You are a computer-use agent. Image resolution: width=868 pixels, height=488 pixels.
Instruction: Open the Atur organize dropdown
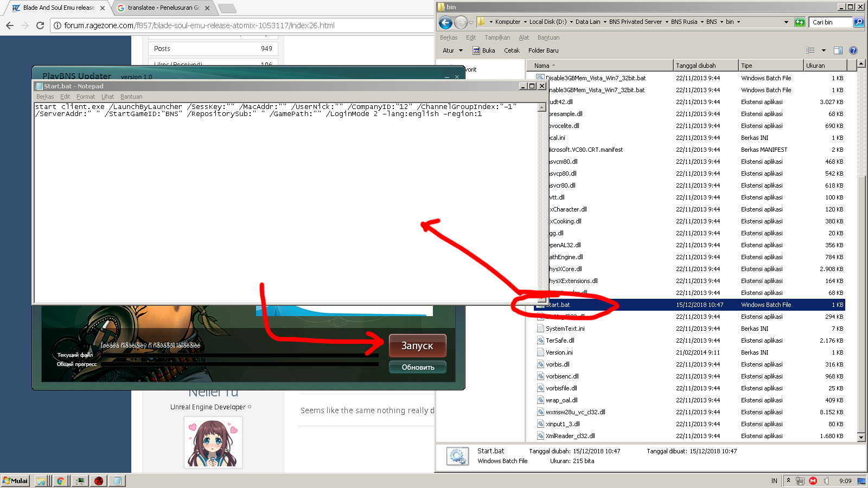coord(452,51)
